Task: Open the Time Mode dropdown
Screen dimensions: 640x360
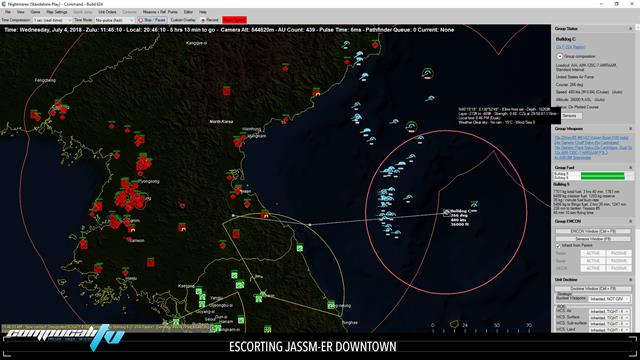Action: click(114, 20)
